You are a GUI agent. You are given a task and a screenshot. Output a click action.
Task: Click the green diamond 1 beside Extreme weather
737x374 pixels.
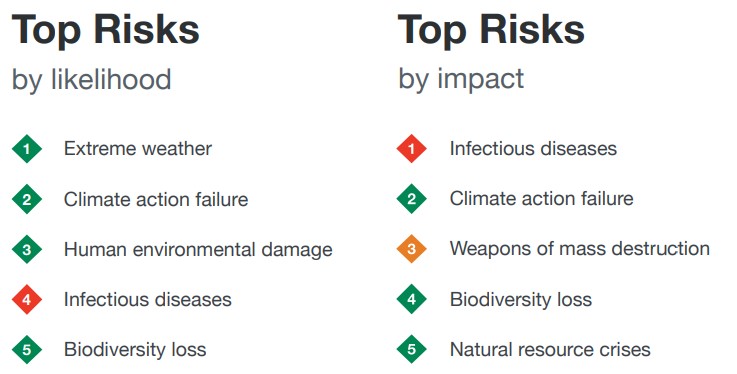(27, 149)
